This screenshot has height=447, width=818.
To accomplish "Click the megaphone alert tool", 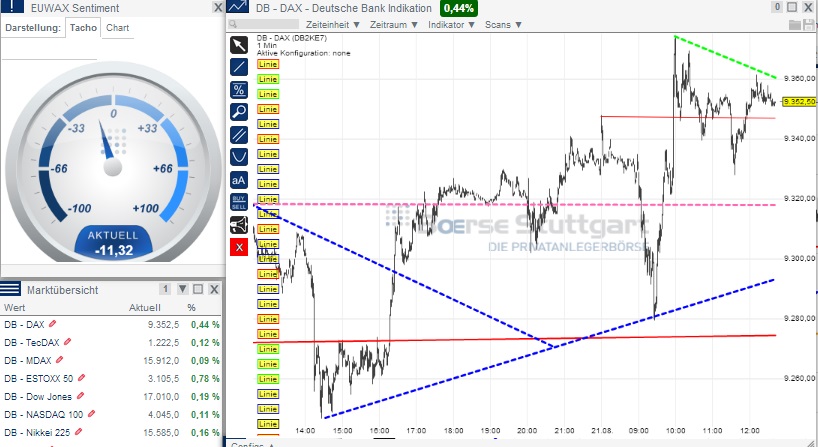I will click(x=239, y=225).
